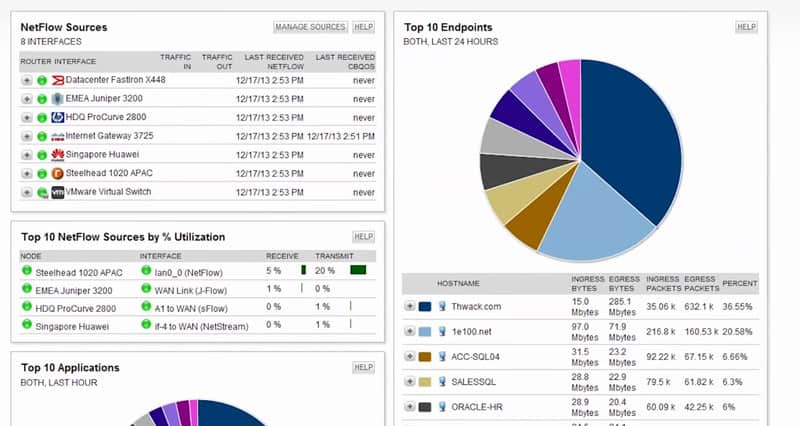Click green status icon of Datacenter FastIron X448
800x426 pixels.
pyautogui.click(x=42, y=81)
